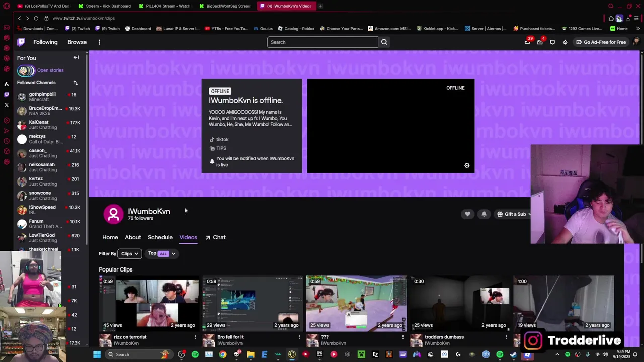Open a new browser tab

320,6
